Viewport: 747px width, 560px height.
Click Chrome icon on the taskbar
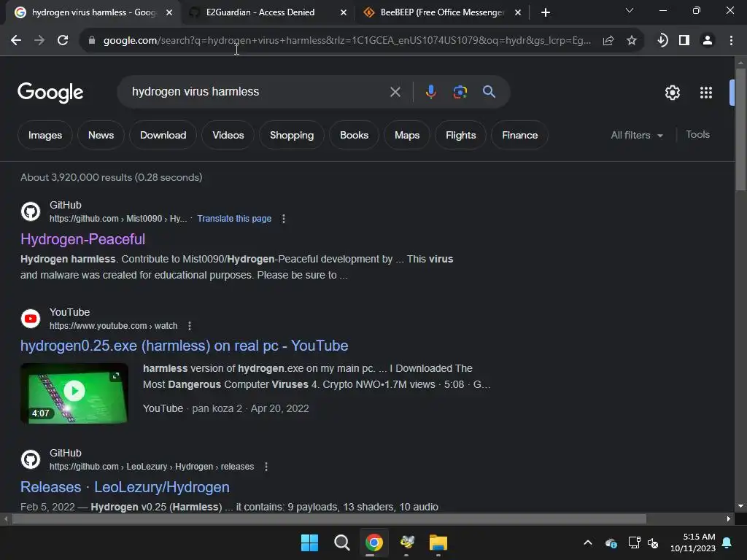374,542
